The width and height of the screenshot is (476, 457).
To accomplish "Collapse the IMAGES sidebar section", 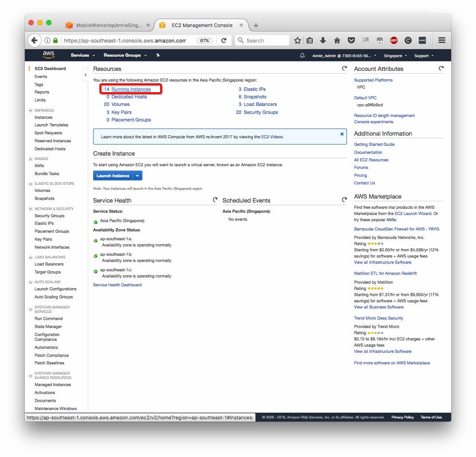I will pos(30,159).
